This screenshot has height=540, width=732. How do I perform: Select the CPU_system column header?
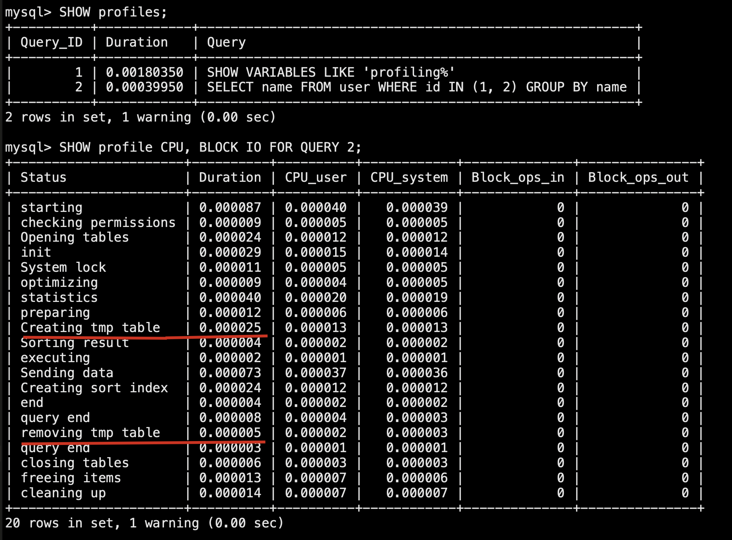click(x=409, y=177)
